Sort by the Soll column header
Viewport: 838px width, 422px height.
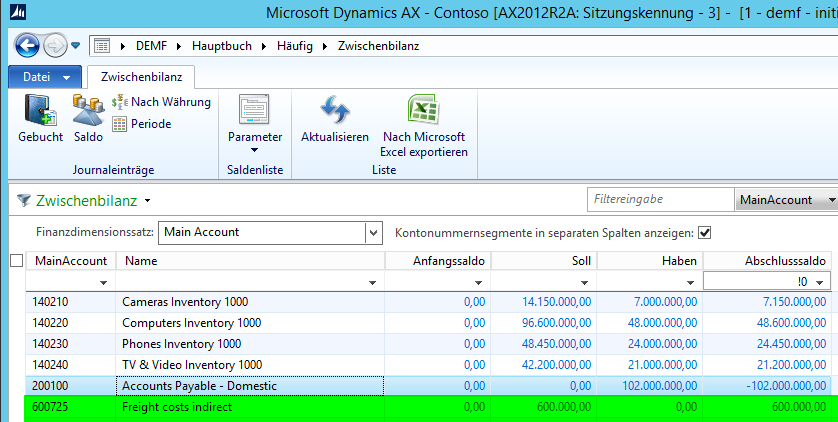pyautogui.click(x=543, y=261)
